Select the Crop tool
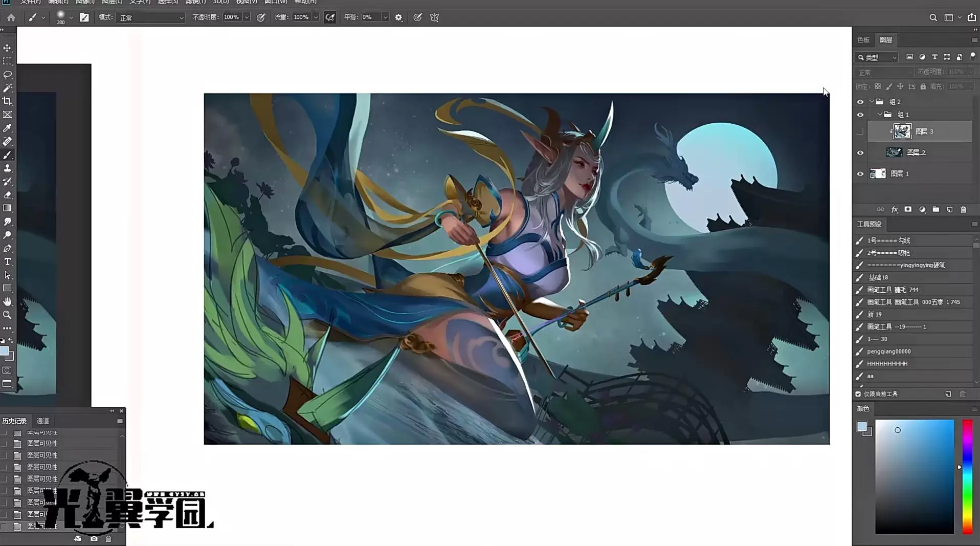 7,101
